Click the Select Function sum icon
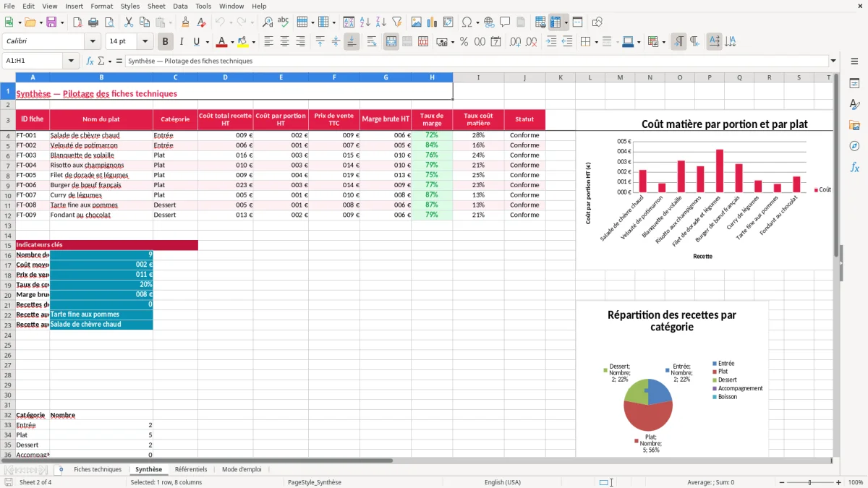868x488 pixels. click(101, 61)
